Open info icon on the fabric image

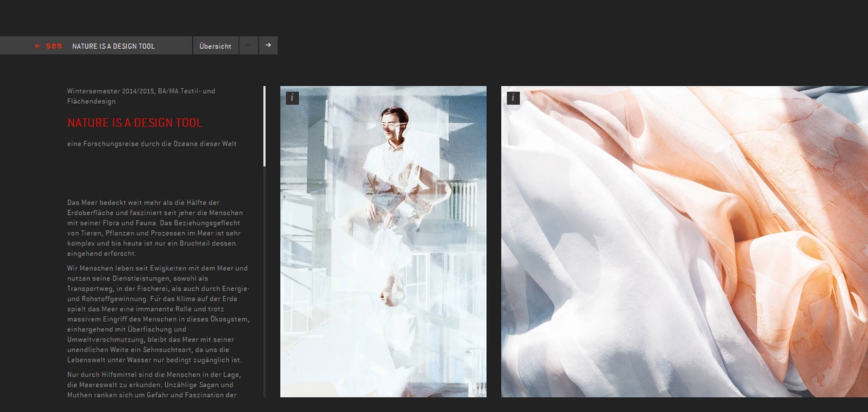513,98
